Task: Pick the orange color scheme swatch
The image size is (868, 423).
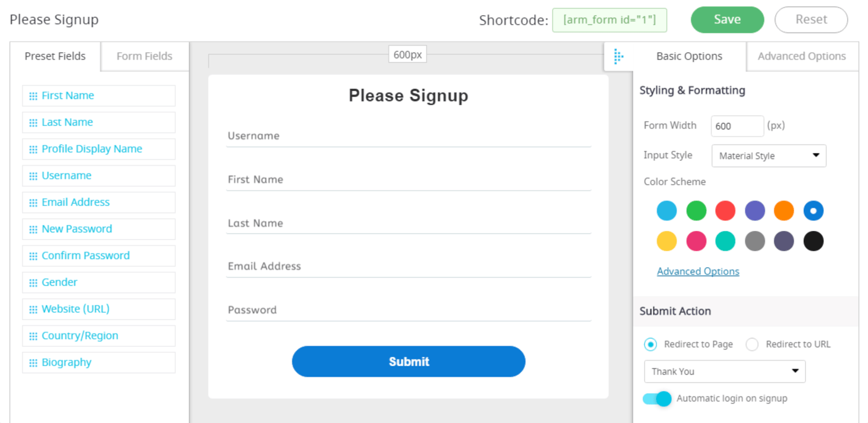Action: coord(784,211)
